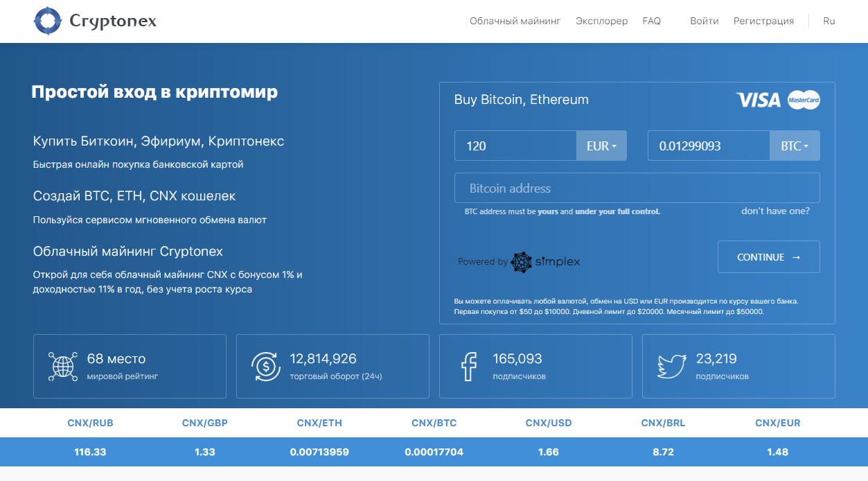The height and width of the screenshot is (481, 868).
Task: Select the CNX/USD pair tab
Action: 549,423
